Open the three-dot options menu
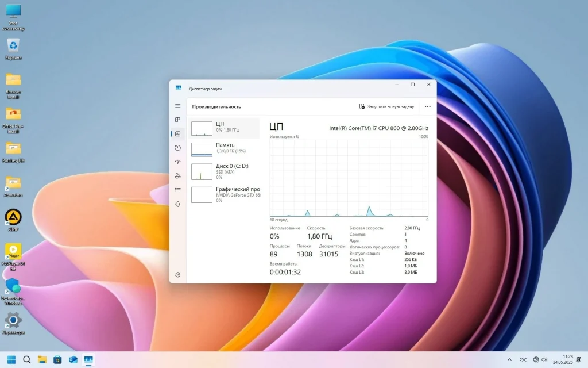 (427, 106)
